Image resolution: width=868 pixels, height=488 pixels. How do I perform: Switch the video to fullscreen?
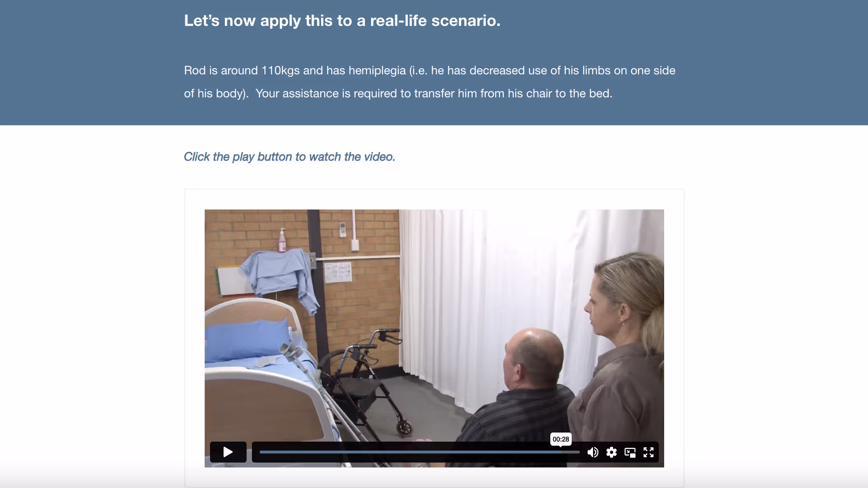[649, 452]
